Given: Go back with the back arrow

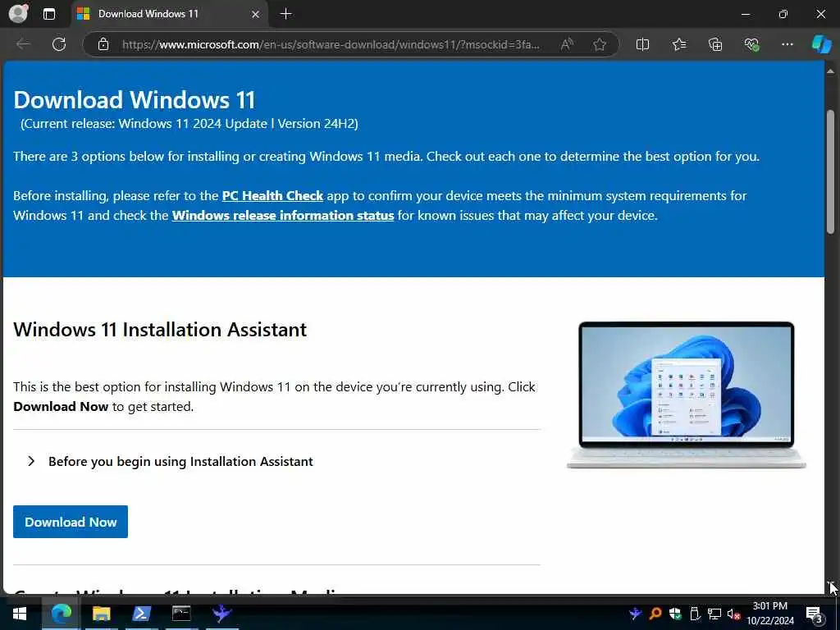Looking at the screenshot, I should pyautogui.click(x=23, y=44).
